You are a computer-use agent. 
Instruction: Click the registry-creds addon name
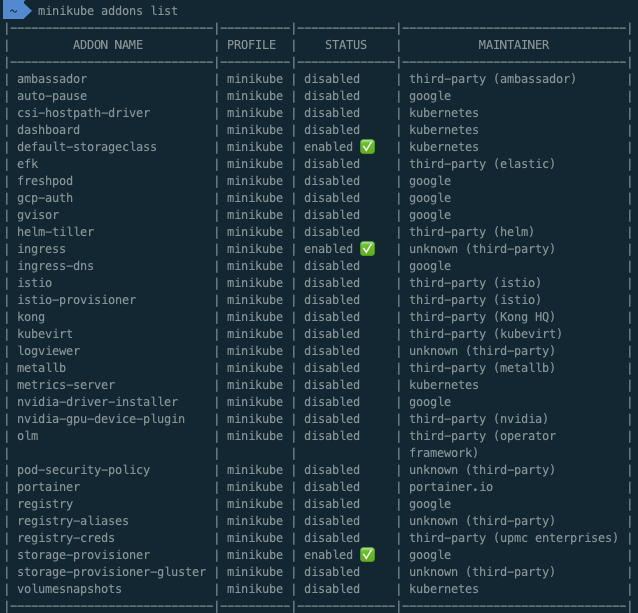[x=66, y=538]
